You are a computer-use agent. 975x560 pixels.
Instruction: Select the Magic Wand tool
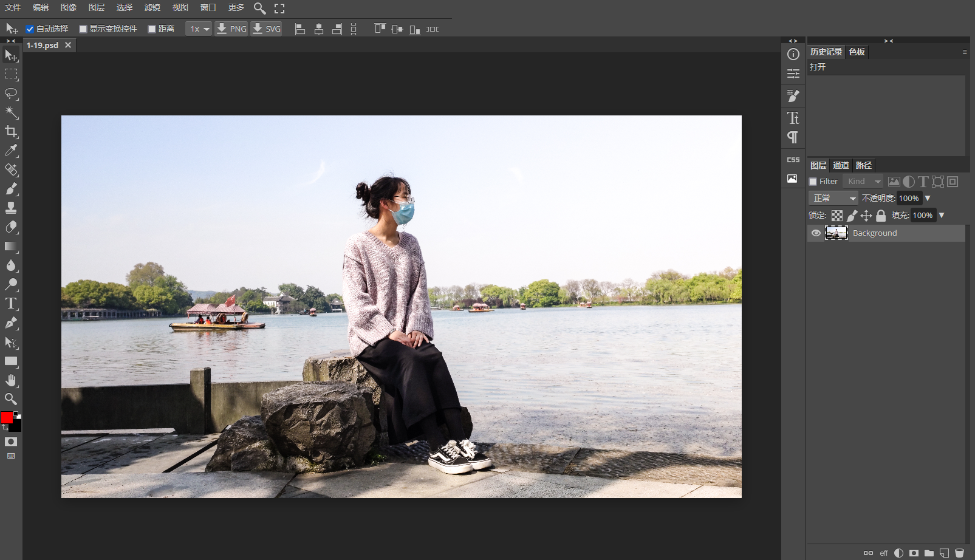(x=11, y=112)
